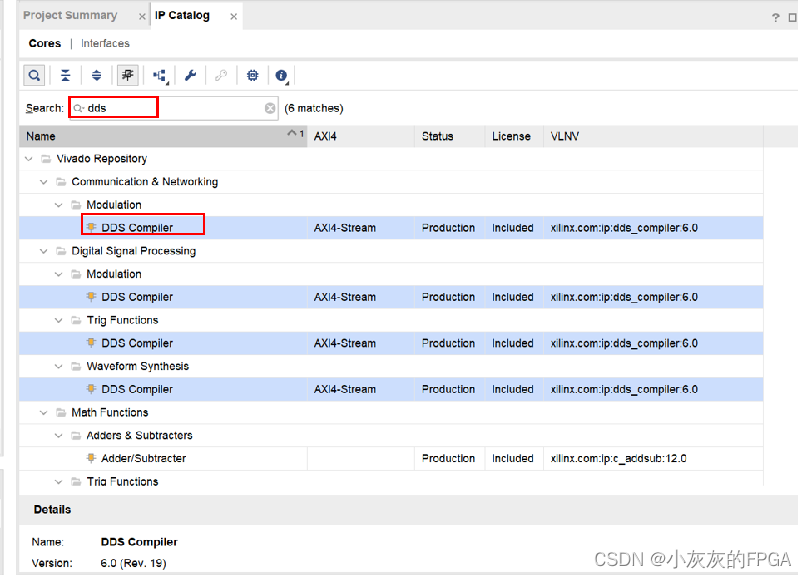Viewport: 807px width, 578px height.
Task: Click the Math Functions folder icon
Action: (61, 412)
